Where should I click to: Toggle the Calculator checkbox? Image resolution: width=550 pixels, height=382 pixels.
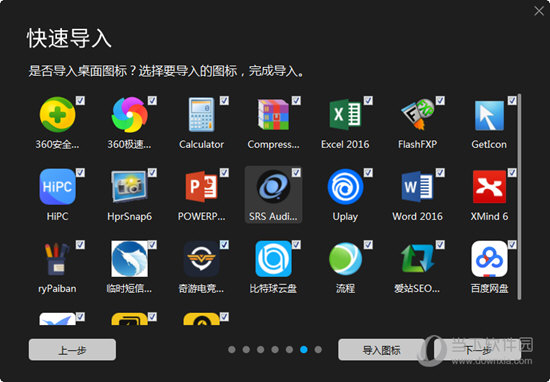224,101
